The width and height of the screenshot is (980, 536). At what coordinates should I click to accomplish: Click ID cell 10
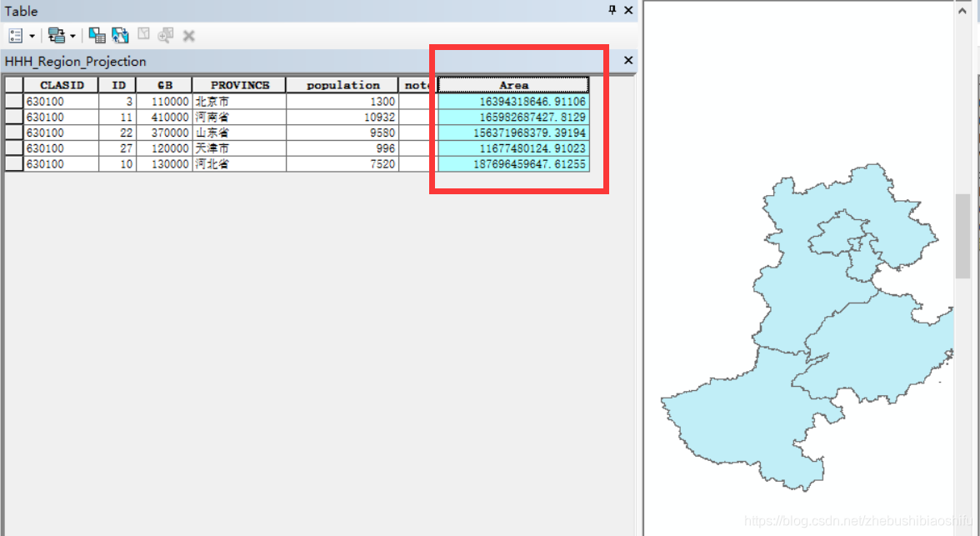117,164
